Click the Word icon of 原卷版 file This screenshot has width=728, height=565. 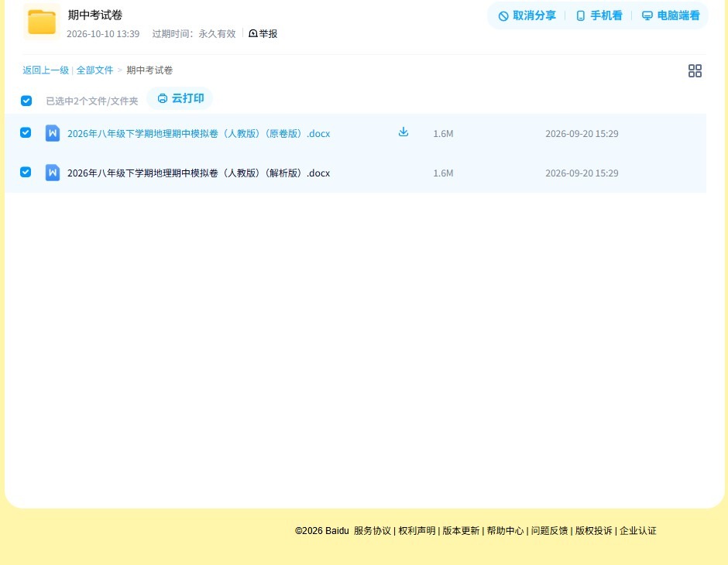click(53, 133)
